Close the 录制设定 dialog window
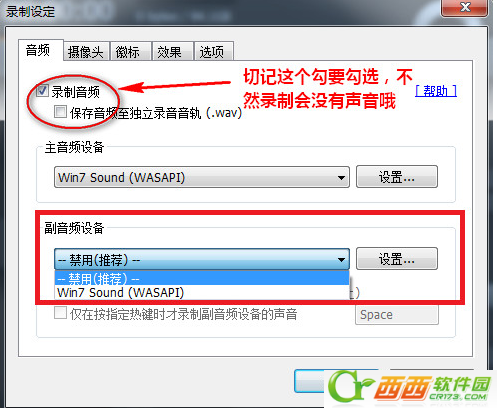 [x=464, y=7]
